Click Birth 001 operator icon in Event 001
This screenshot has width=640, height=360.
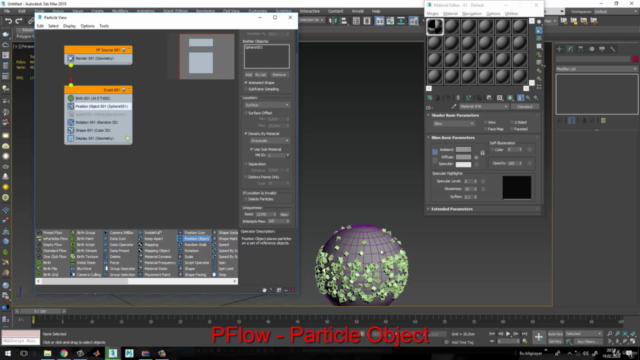click(71, 98)
